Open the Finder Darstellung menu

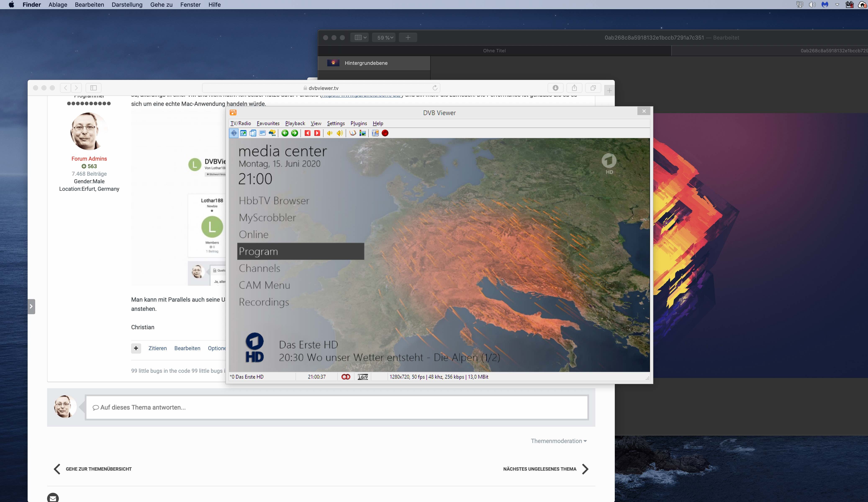[127, 4]
